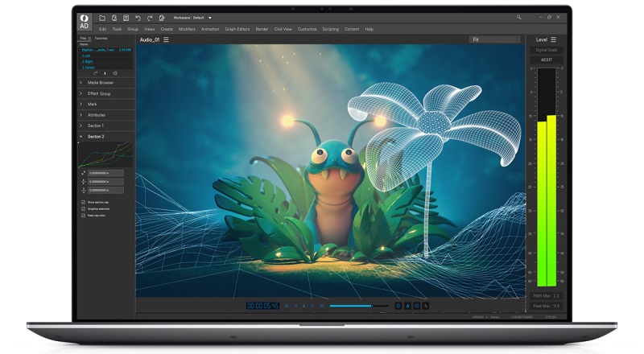644x354 pixels.
Task: Click the curve graph in Section 2
Action: 105,154
